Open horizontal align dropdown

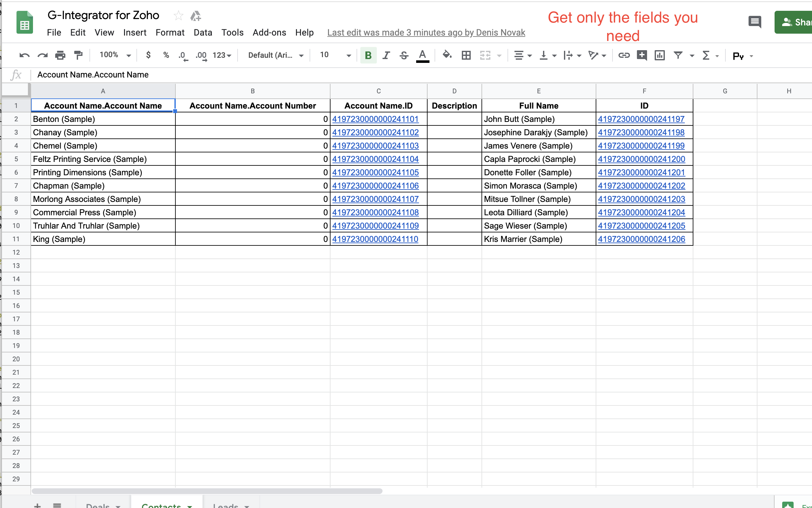click(x=523, y=56)
